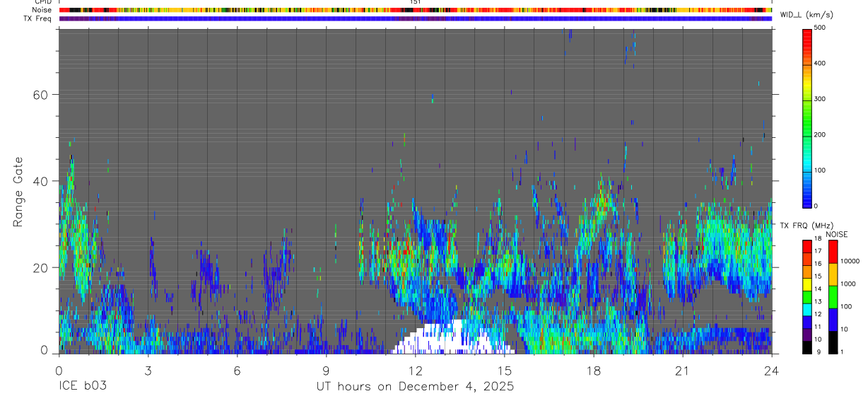Click the 'Range Gate' axis label
Viewport: 868px width, 401px height.
point(18,192)
